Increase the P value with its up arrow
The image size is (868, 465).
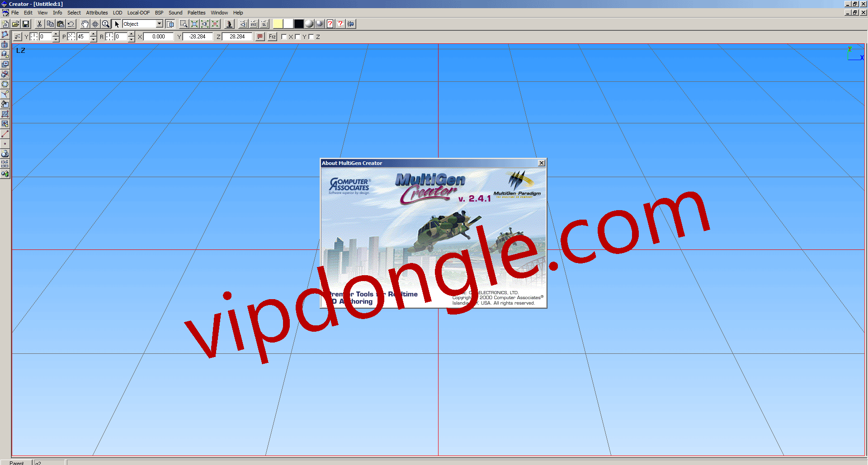[x=93, y=34]
